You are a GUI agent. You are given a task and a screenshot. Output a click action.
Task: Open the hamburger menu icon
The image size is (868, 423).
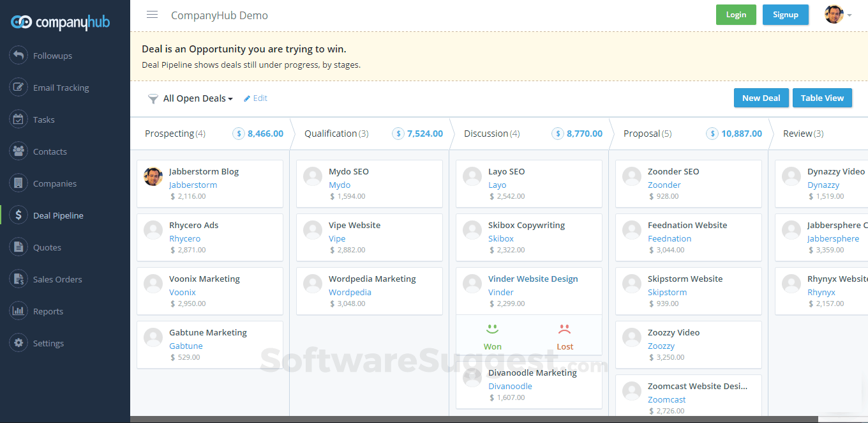coord(152,15)
